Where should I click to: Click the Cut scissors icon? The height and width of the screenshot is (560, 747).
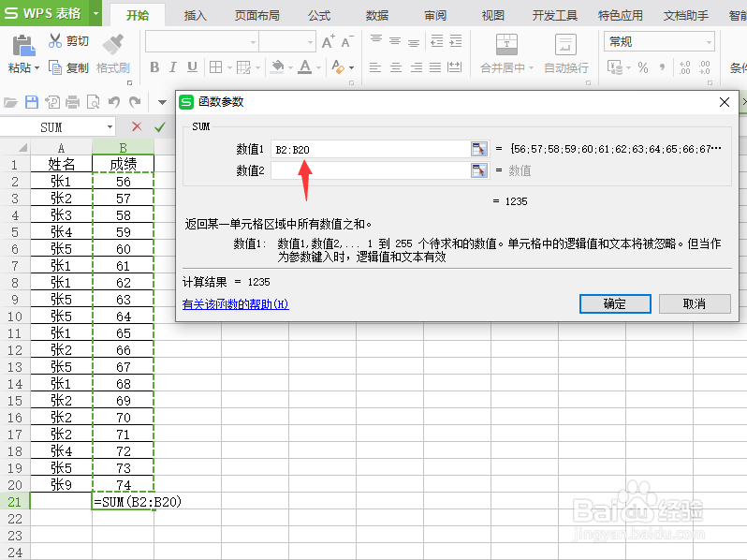[55, 40]
